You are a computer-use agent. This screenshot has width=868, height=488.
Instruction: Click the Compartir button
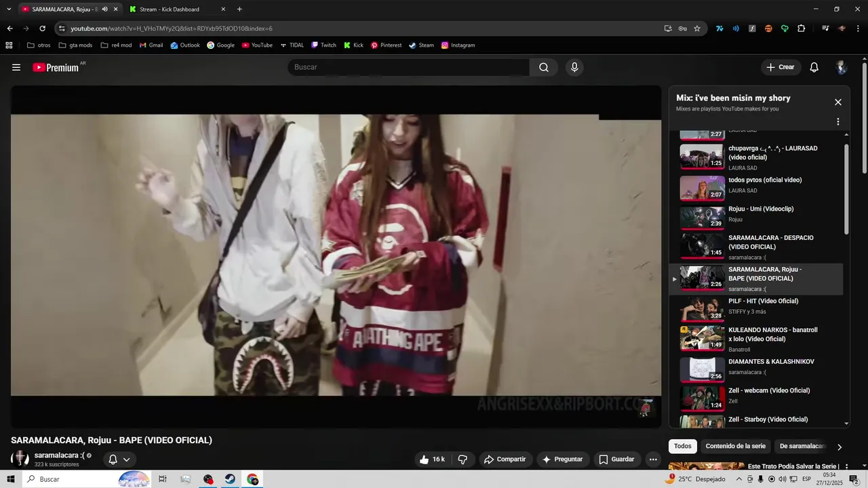(505, 460)
